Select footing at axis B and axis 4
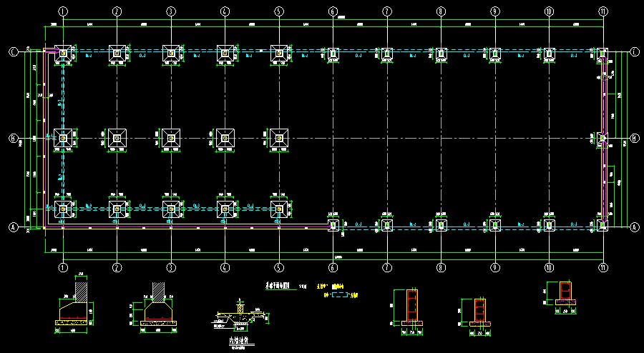 pyautogui.click(x=225, y=139)
